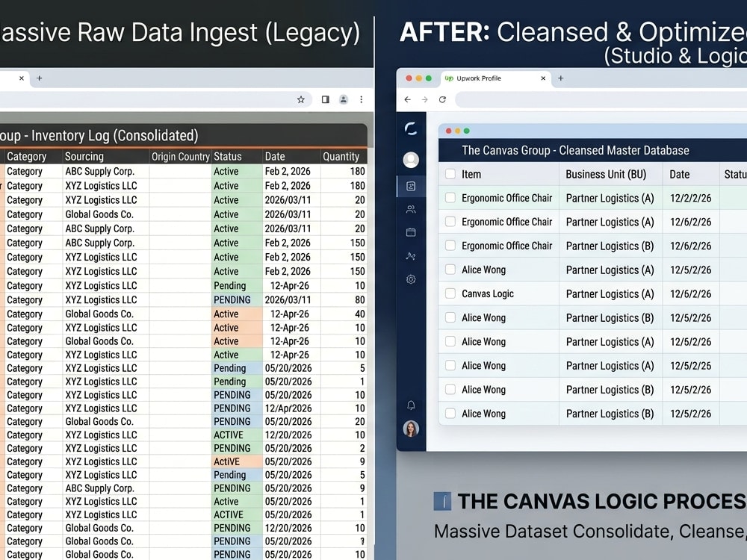Open a new tab with plus in left browser
Screen dimensions: 747x560
pos(40,78)
